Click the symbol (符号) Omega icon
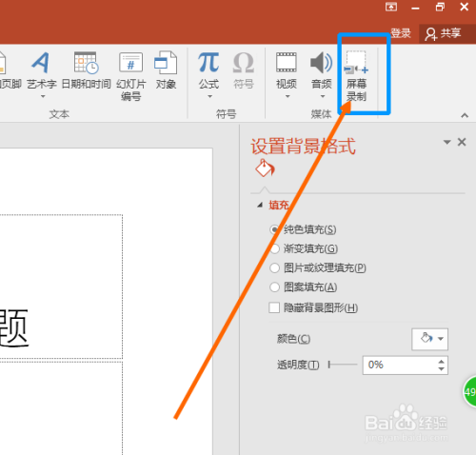The width and height of the screenshot is (476, 455). pyautogui.click(x=244, y=63)
